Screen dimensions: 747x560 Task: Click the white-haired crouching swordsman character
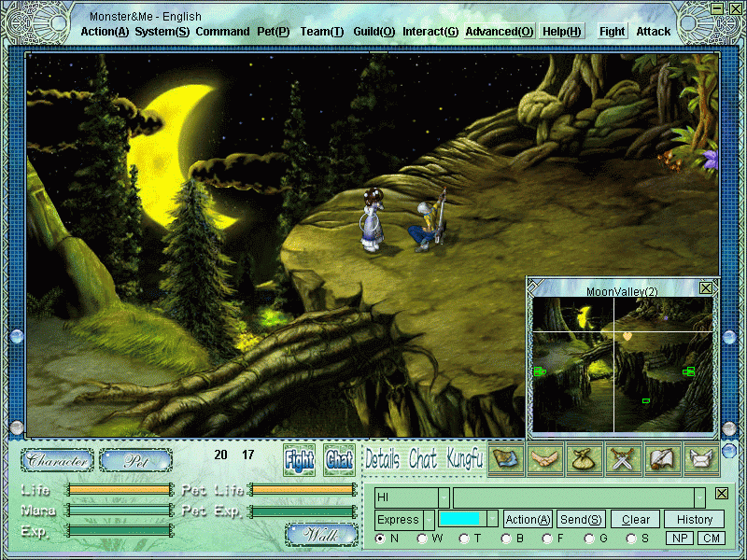429,220
